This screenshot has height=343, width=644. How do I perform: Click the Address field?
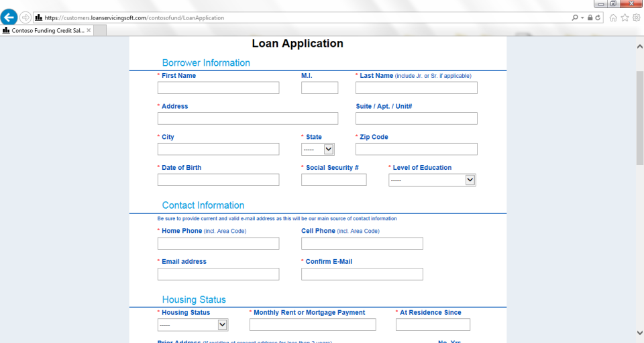[x=248, y=118]
